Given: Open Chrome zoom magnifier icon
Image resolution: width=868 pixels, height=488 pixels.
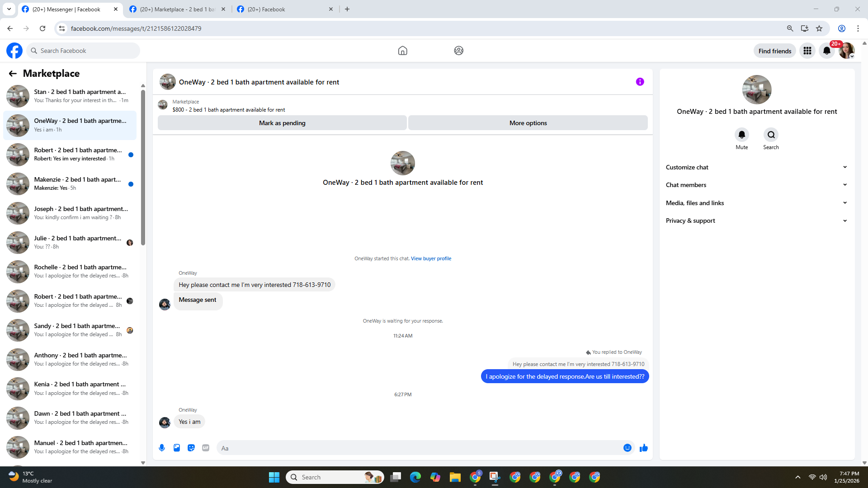Looking at the screenshot, I should click(790, 28).
